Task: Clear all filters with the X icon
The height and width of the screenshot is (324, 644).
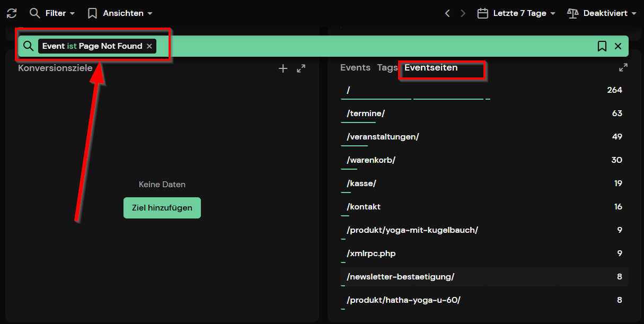Action: pyautogui.click(x=618, y=46)
